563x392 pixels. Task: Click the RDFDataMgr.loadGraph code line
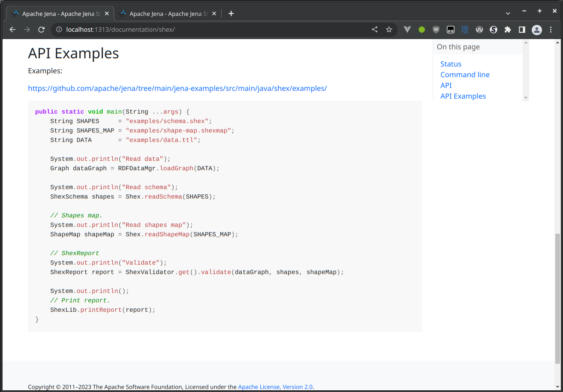(x=135, y=168)
